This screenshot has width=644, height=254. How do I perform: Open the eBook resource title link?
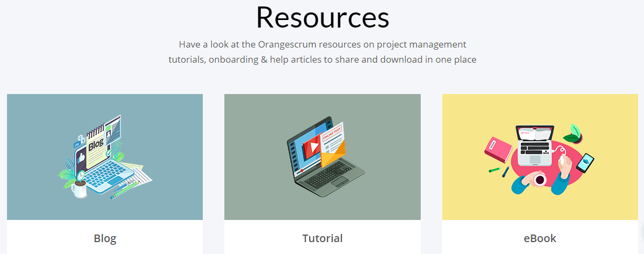point(539,238)
